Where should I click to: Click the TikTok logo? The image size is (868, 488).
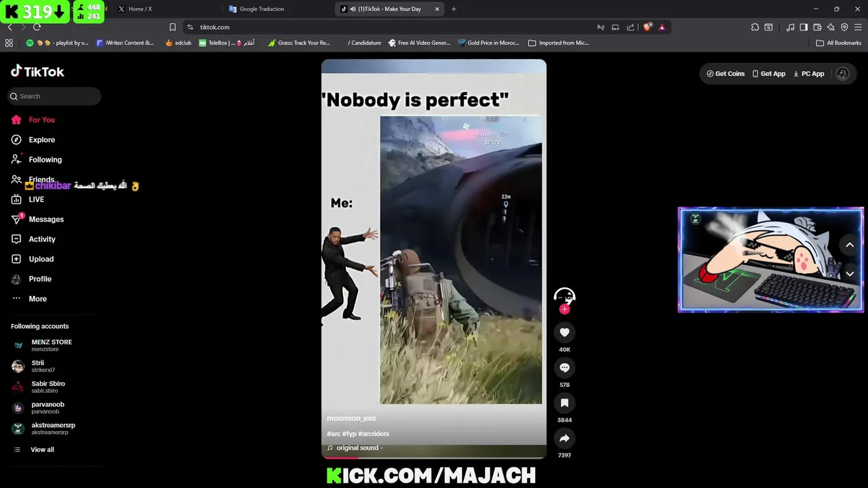coord(37,72)
